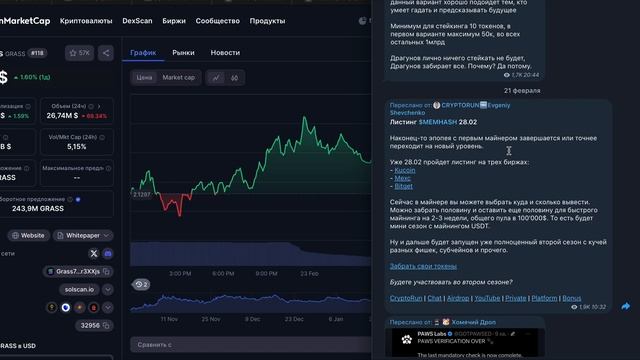Copy the 32956 value
The width and height of the screenshot is (640, 360).
pos(106,325)
